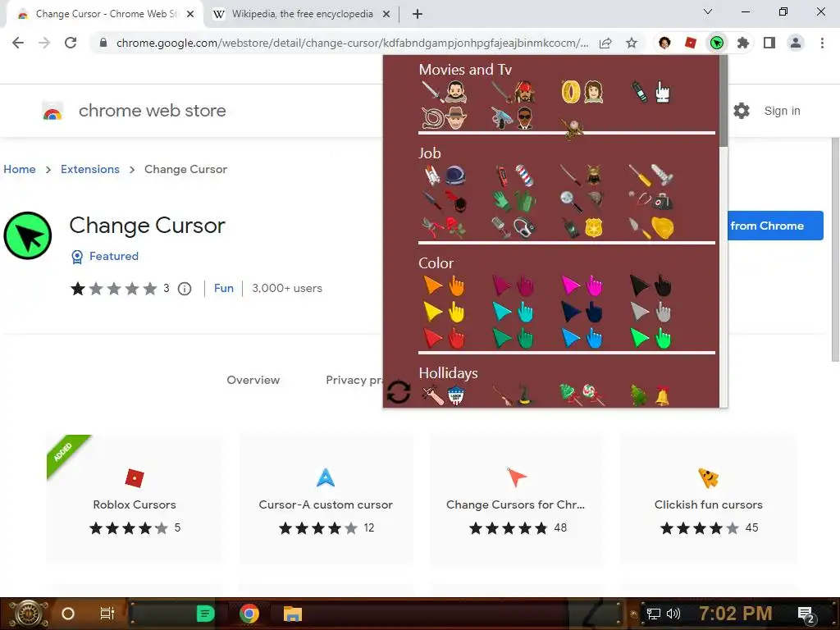This screenshot has height=630, width=840.
Task: Show rating details info icon
Action: click(185, 289)
